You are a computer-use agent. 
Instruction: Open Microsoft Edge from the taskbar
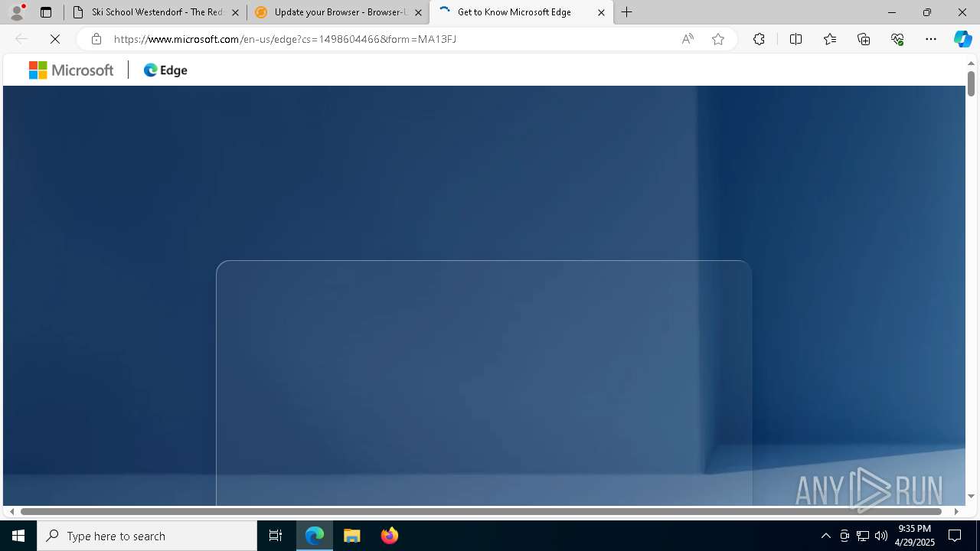pyautogui.click(x=315, y=536)
